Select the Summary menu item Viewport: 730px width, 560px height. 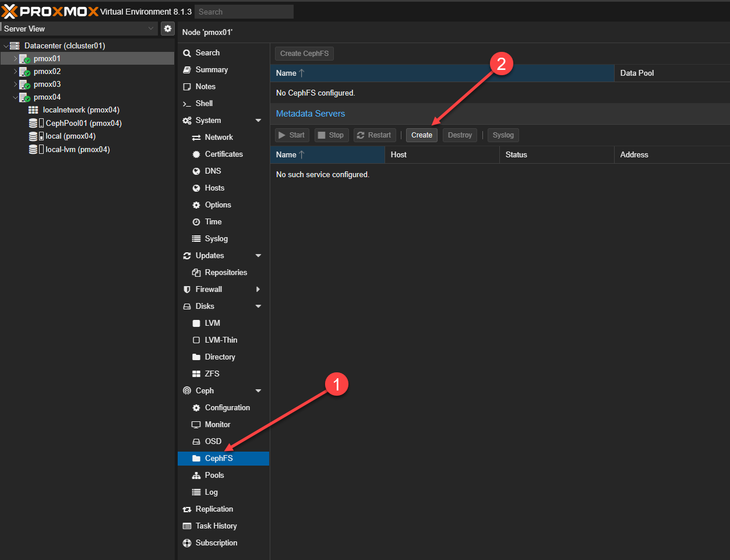point(211,70)
